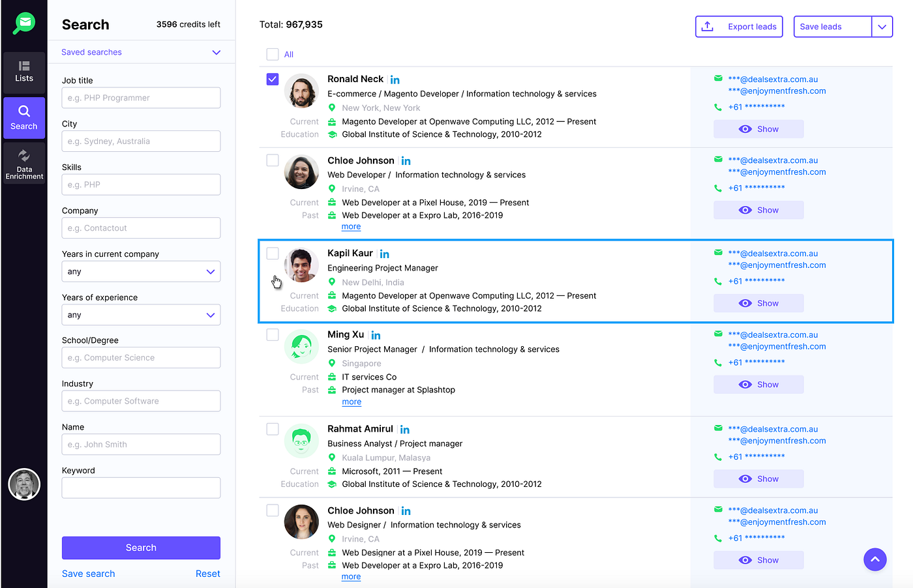Click the purple Search button
This screenshot has width=913, height=588.
tap(141, 548)
